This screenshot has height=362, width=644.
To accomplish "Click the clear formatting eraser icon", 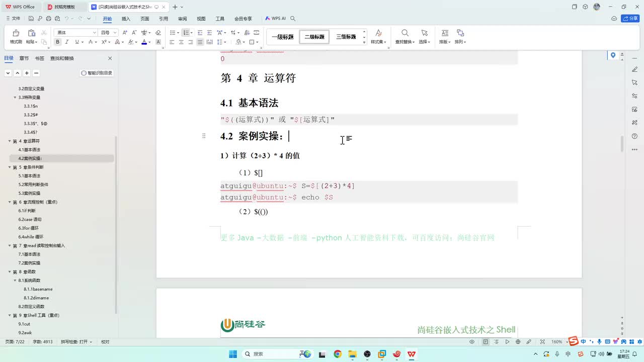I will [x=158, y=33].
